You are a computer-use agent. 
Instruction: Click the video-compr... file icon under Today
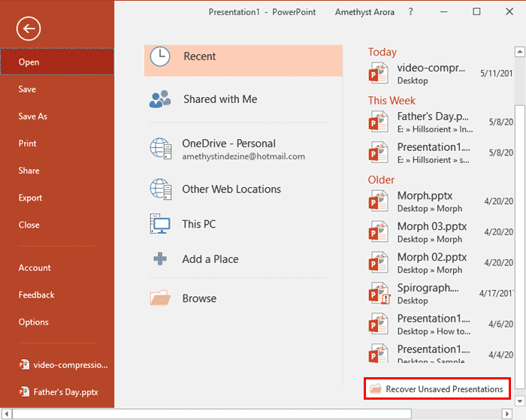tap(379, 74)
